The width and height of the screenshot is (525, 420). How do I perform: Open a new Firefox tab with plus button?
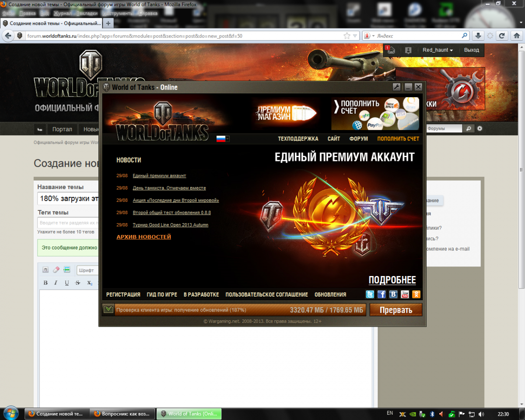(x=108, y=23)
